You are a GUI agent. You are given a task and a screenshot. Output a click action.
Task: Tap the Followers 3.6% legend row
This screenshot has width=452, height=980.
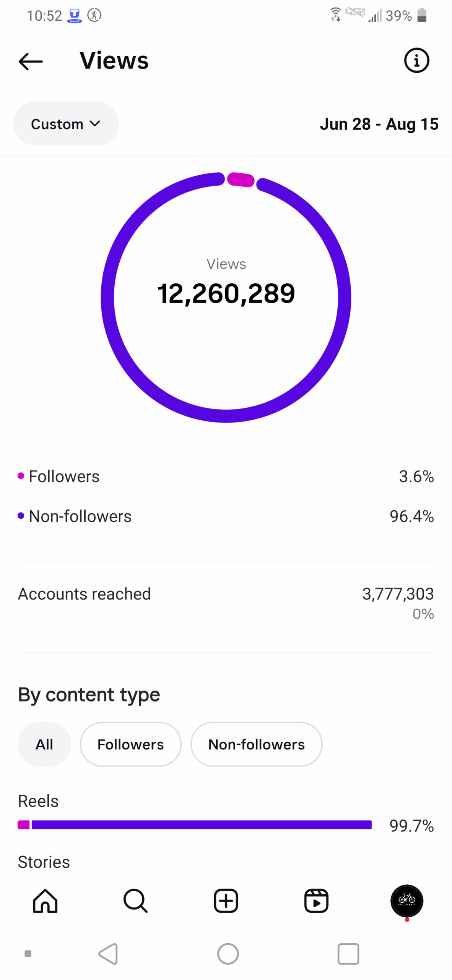(226, 477)
